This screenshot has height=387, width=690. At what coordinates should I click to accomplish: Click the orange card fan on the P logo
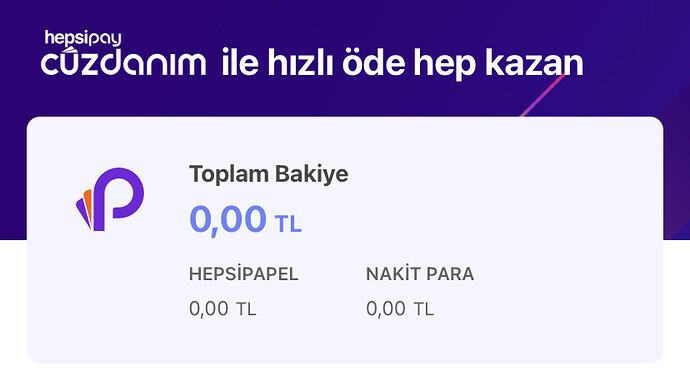tap(88, 206)
